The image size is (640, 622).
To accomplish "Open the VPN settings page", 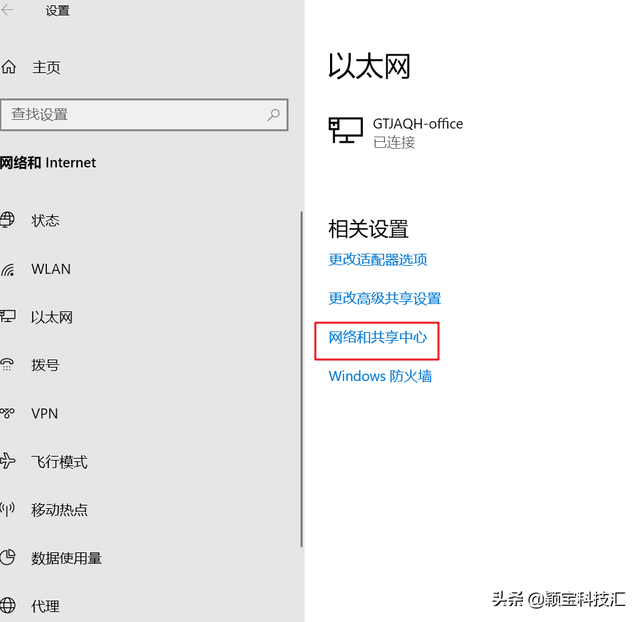I will (44, 413).
